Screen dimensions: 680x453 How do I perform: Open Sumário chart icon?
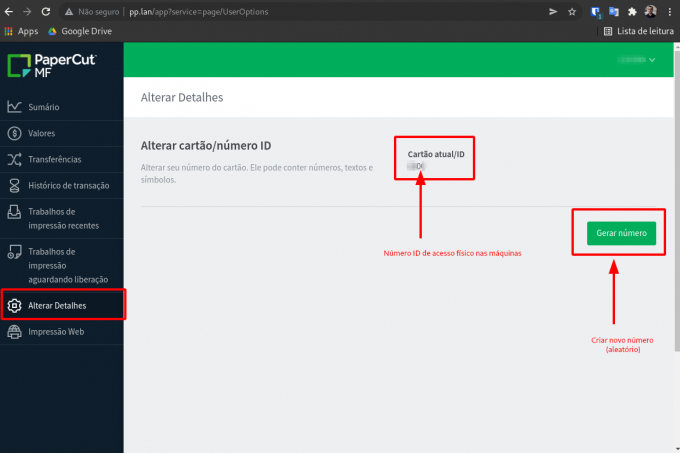coord(14,107)
